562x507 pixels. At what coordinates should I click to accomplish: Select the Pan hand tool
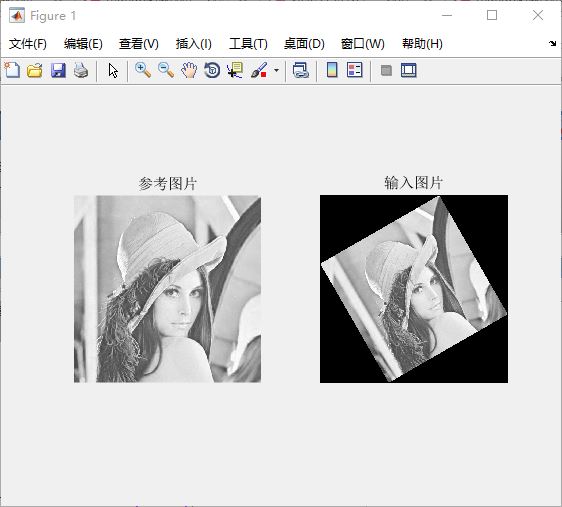pos(189,70)
